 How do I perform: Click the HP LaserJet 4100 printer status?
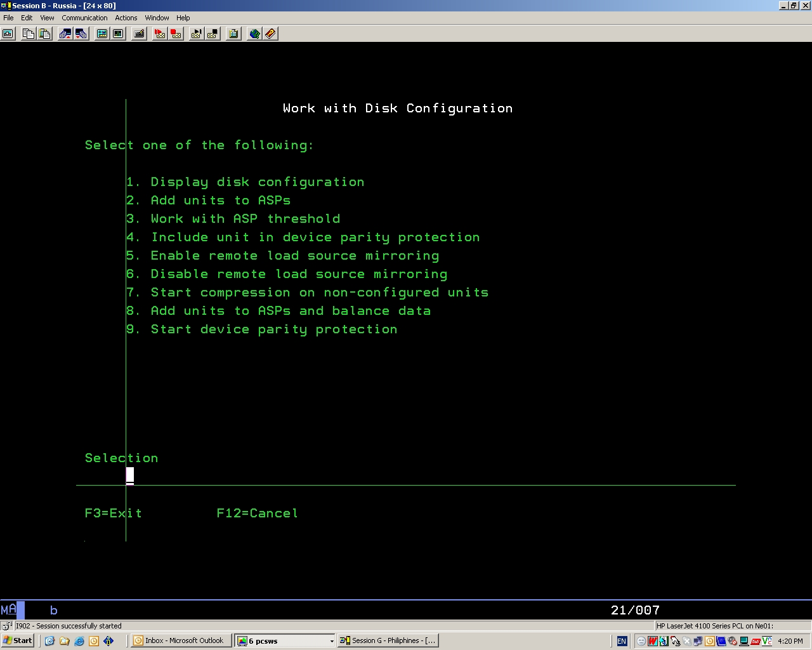click(x=715, y=626)
